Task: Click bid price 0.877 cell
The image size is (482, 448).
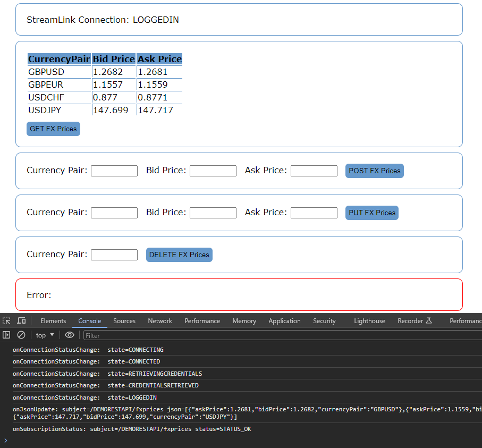Action: point(114,97)
